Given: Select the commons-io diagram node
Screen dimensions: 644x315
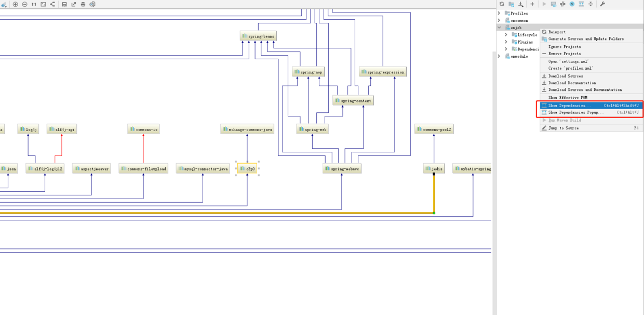Looking at the screenshot, I should coord(143,129).
